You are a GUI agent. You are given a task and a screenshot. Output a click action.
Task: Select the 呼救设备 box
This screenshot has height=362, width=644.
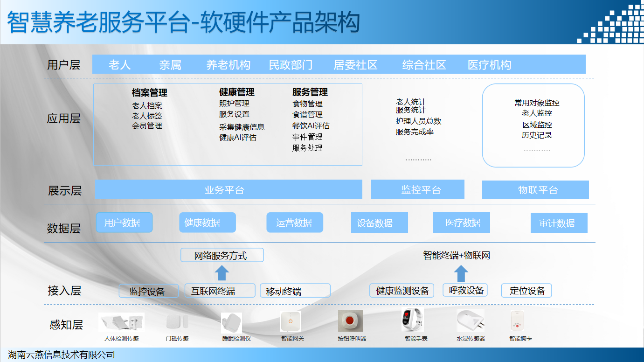[x=465, y=290]
